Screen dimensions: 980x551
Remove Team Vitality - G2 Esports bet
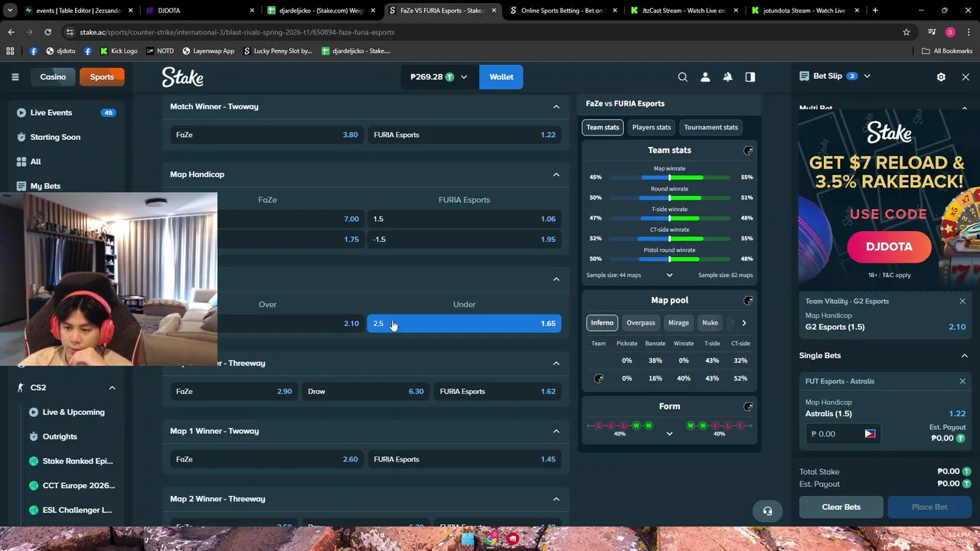pyautogui.click(x=962, y=301)
